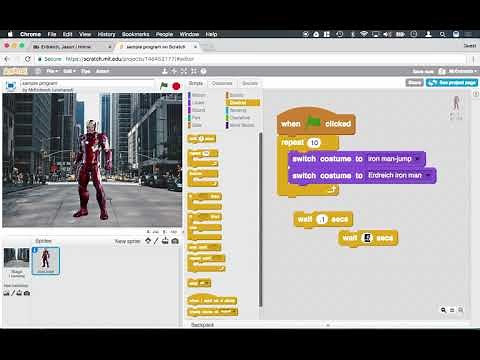Click the red stop button above the stage
Screen dimensions: 480x360
[x=176, y=86]
